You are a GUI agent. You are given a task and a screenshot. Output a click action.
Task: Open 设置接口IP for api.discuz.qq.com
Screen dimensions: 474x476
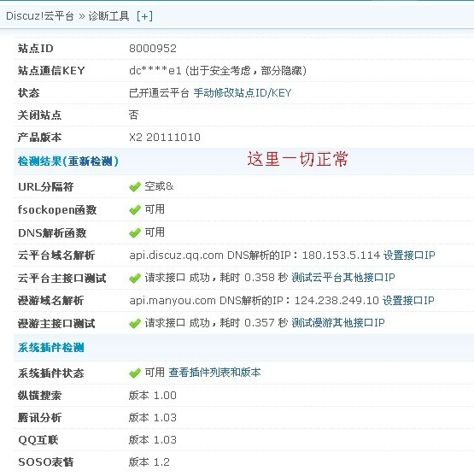pyautogui.click(x=409, y=255)
